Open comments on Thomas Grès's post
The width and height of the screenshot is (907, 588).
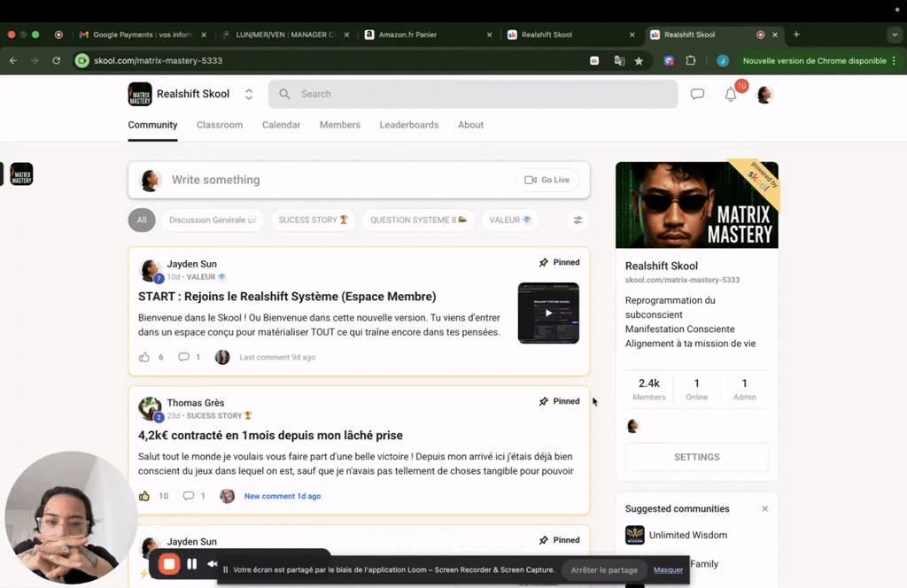[189, 496]
